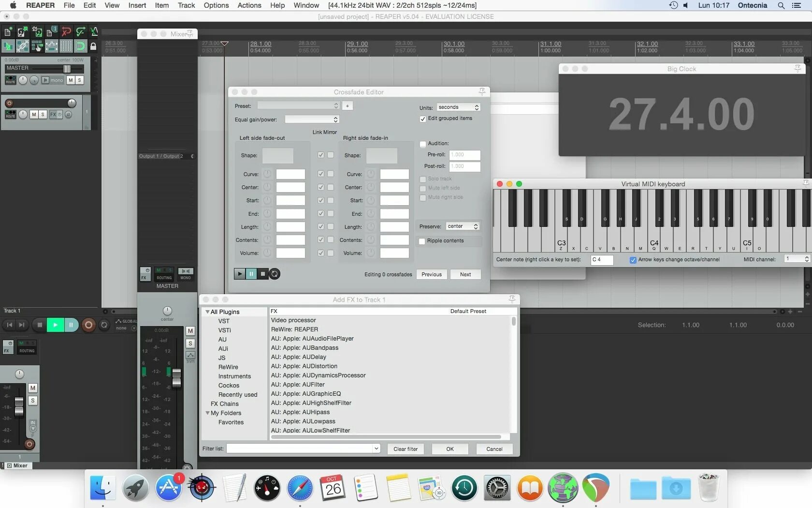The width and height of the screenshot is (812, 508).
Task: Mute the MASTER track in track panel
Action: click(x=71, y=80)
